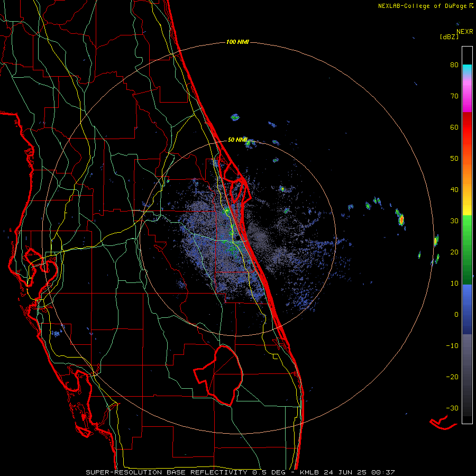Click the 60 value on the dBZ scale
The height and width of the screenshot is (476, 476).
coord(454,127)
